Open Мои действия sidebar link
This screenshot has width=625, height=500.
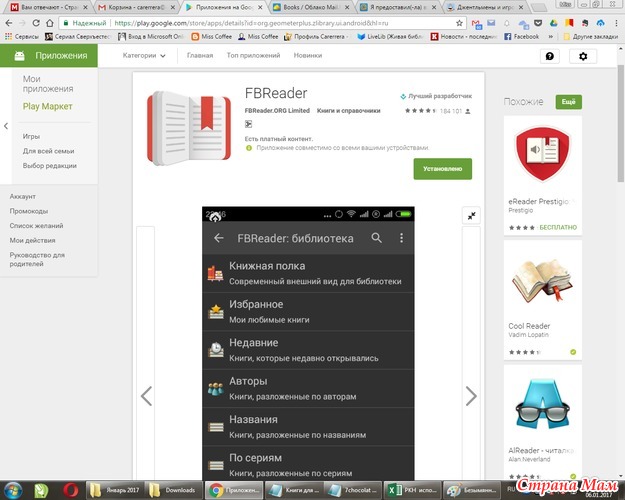click(x=32, y=240)
